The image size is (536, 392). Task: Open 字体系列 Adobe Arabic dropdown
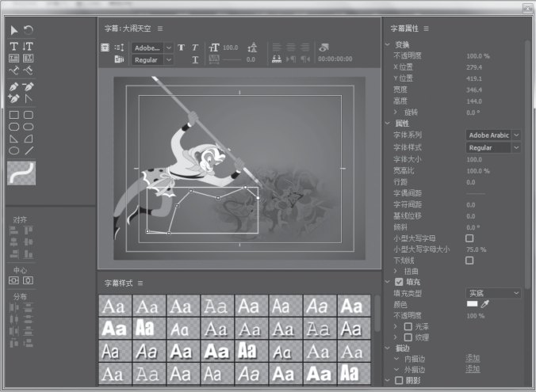(493, 135)
